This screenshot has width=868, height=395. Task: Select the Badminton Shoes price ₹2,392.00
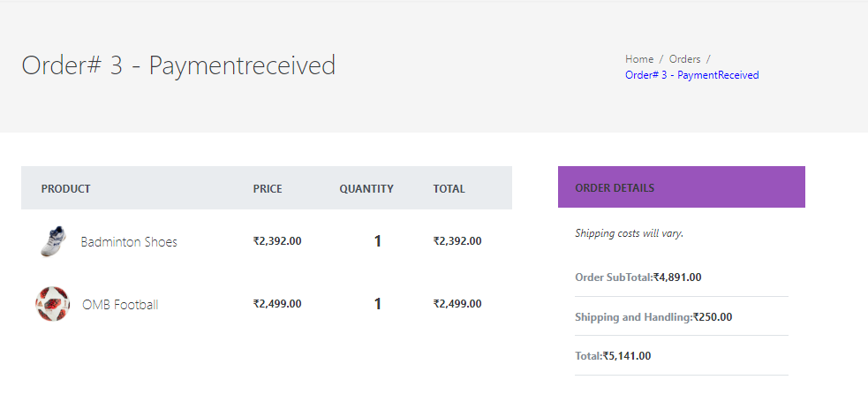[x=277, y=241]
